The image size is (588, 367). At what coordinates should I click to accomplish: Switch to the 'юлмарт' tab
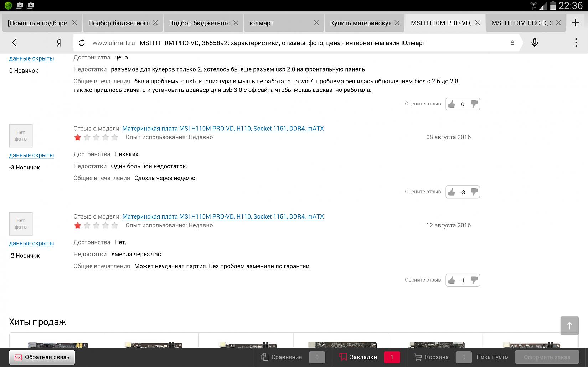pyautogui.click(x=284, y=23)
